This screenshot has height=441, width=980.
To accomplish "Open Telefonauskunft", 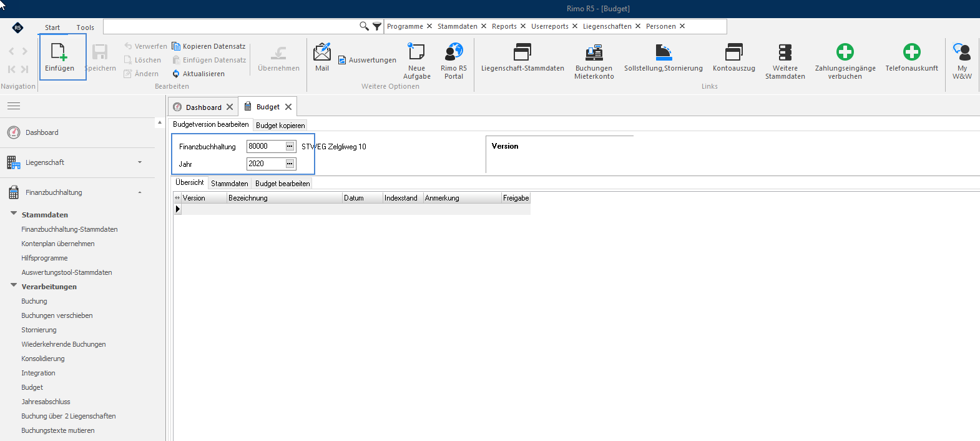I will [911, 52].
